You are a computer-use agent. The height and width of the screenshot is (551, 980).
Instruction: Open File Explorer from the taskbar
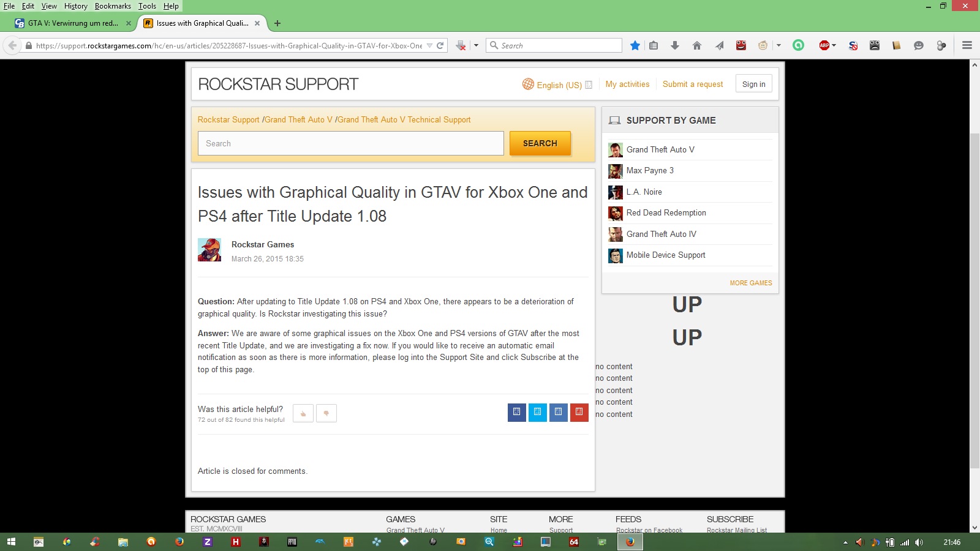123,542
